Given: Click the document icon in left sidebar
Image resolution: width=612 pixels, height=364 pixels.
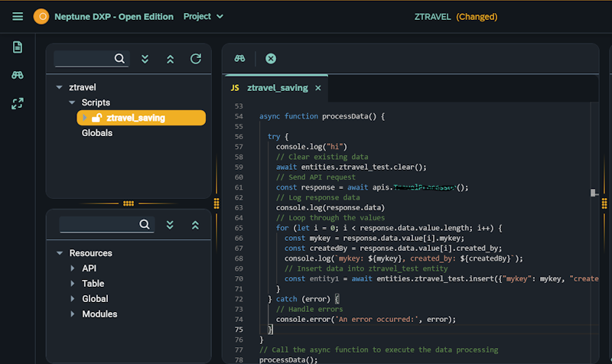Looking at the screenshot, I should coord(18,47).
